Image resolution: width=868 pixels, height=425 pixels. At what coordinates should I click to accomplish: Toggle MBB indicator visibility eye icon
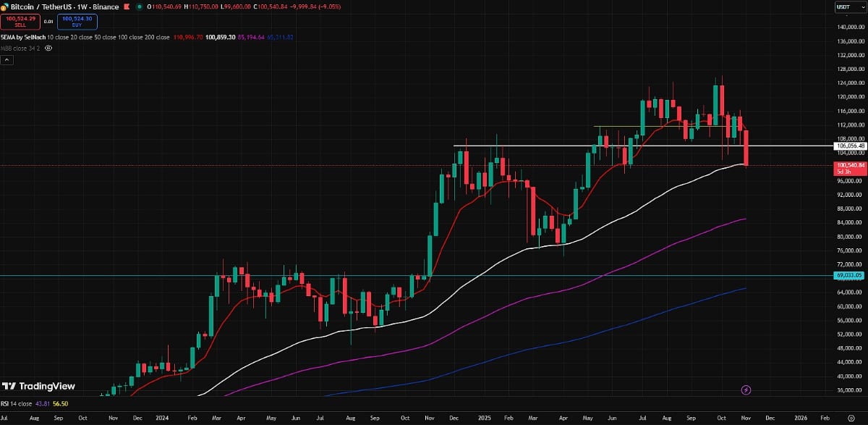[x=48, y=48]
